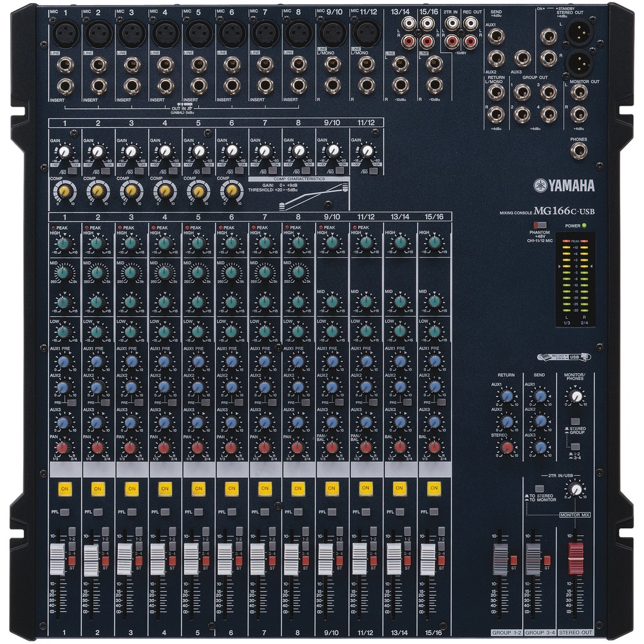Toggle the STEREO / GROUP monitor switch

575,421
